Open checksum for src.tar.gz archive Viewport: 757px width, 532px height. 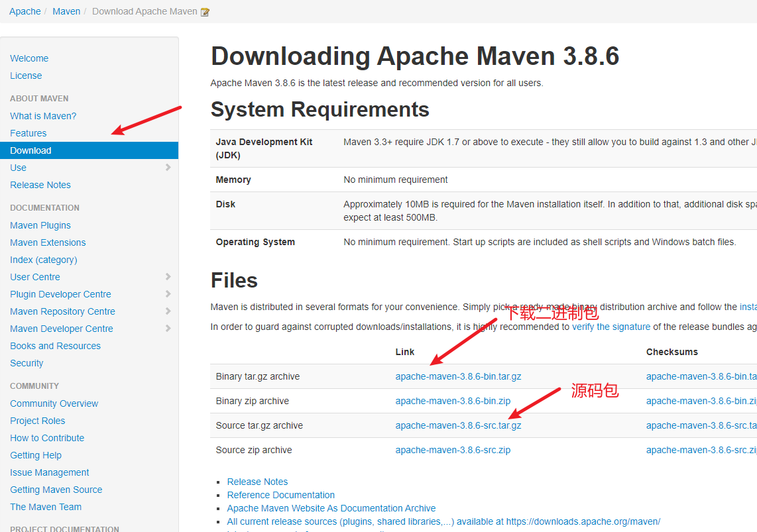coord(701,426)
